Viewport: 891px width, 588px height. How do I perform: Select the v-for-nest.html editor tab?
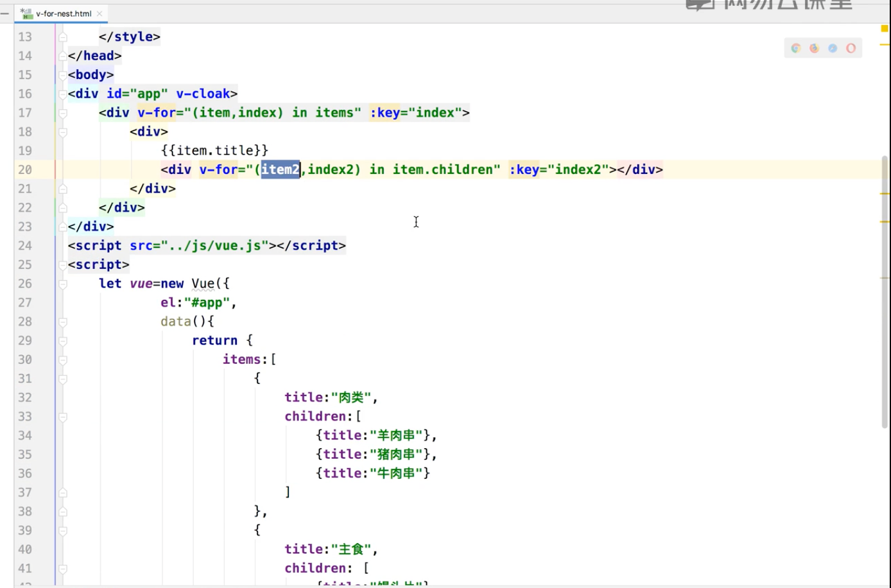point(61,13)
